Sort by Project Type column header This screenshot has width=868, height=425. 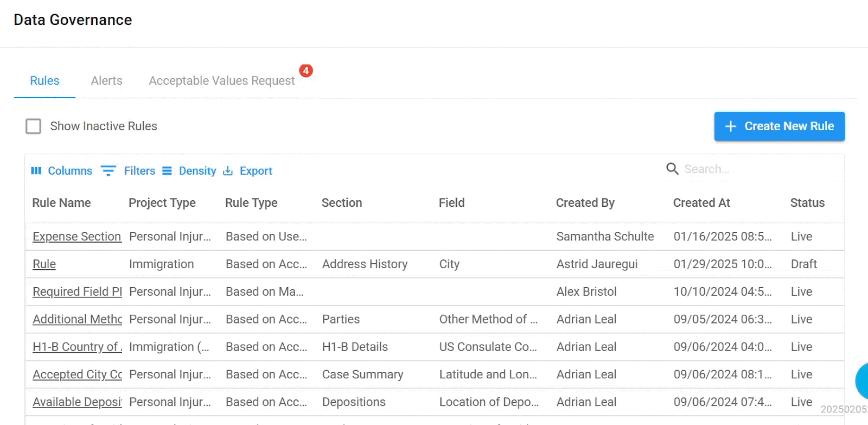(x=162, y=203)
